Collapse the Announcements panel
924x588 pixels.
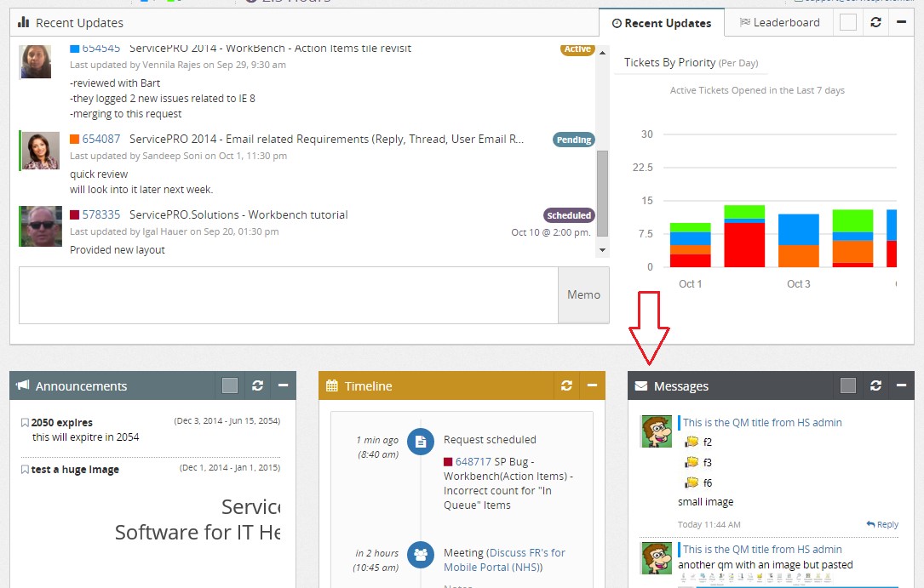pyautogui.click(x=283, y=385)
